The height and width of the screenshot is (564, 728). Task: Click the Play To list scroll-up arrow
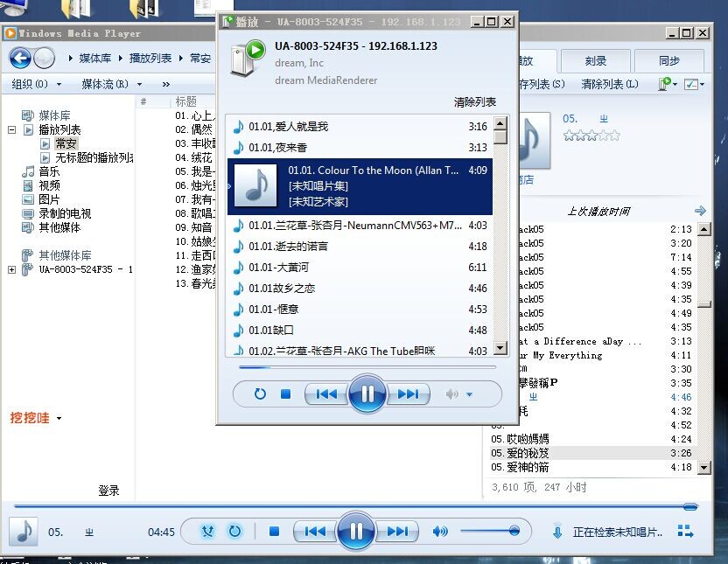(x=500, y=123)
